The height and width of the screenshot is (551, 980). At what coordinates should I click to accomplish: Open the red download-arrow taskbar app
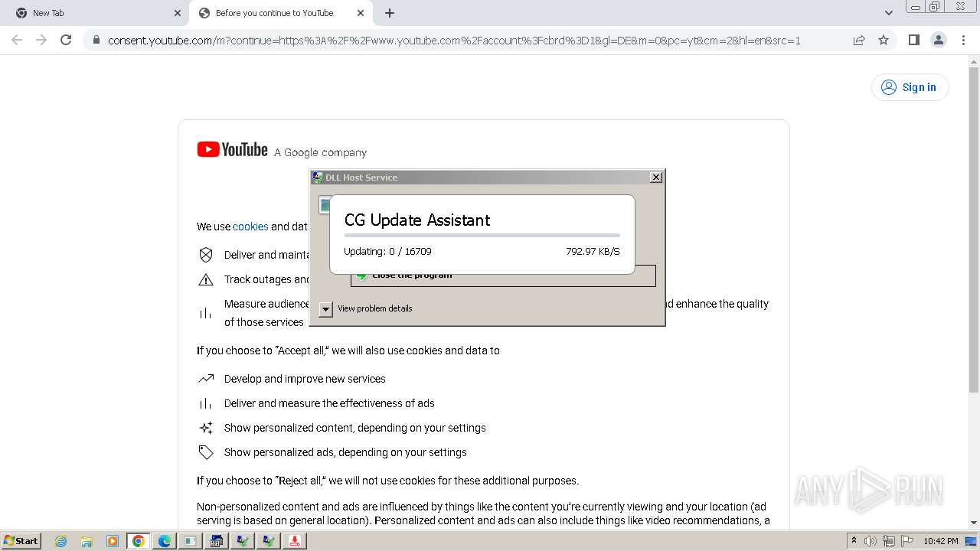[295, 541]
